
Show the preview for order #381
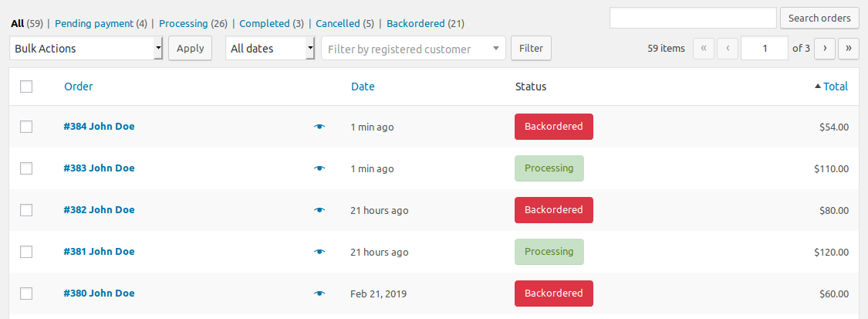coord(319,252)
